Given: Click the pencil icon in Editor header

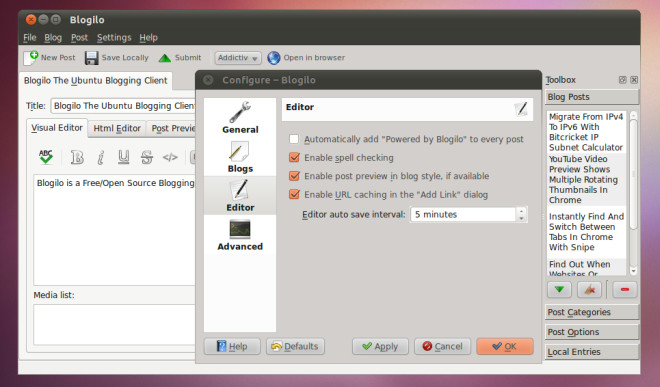Looking at the screenshot, I should 521,109.
